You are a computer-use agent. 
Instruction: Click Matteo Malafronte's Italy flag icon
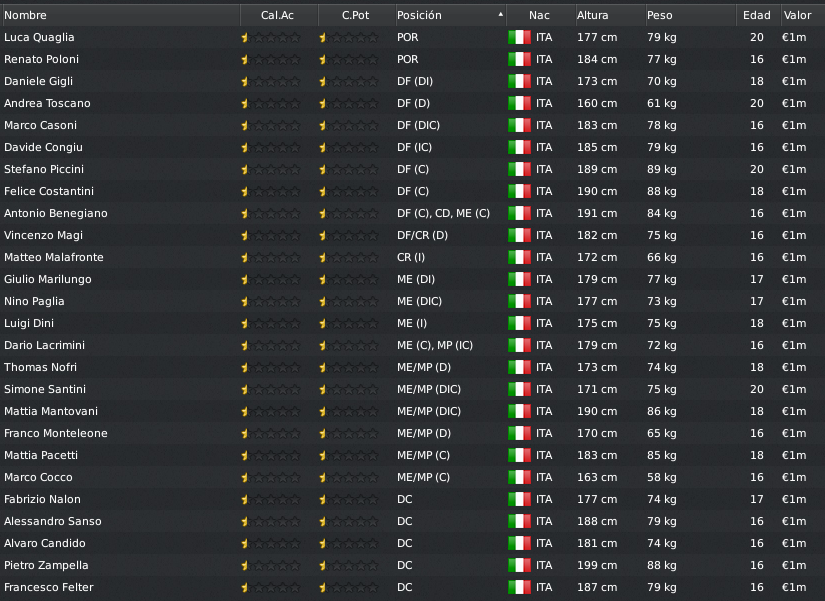(x=519, y=257)
